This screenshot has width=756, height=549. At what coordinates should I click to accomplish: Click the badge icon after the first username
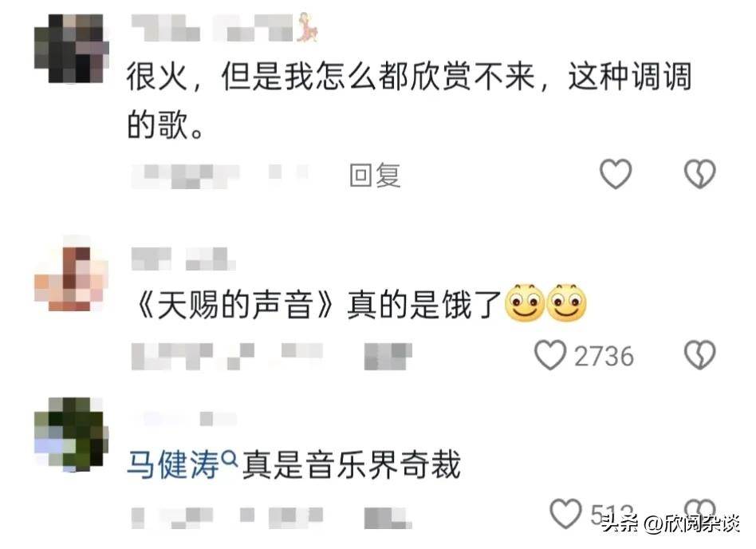click(x=306, y=27)
